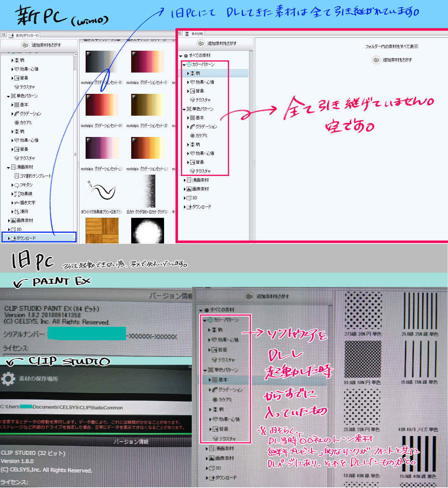Select the 25.0線 25%線 単色 tone thumbnail

point(420,310)
